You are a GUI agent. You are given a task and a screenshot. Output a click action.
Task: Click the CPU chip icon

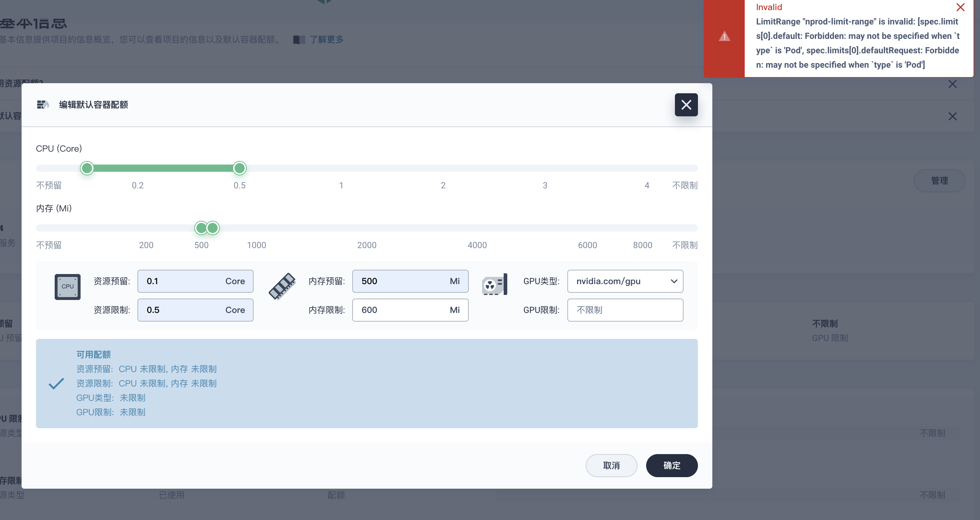point(67,287)
